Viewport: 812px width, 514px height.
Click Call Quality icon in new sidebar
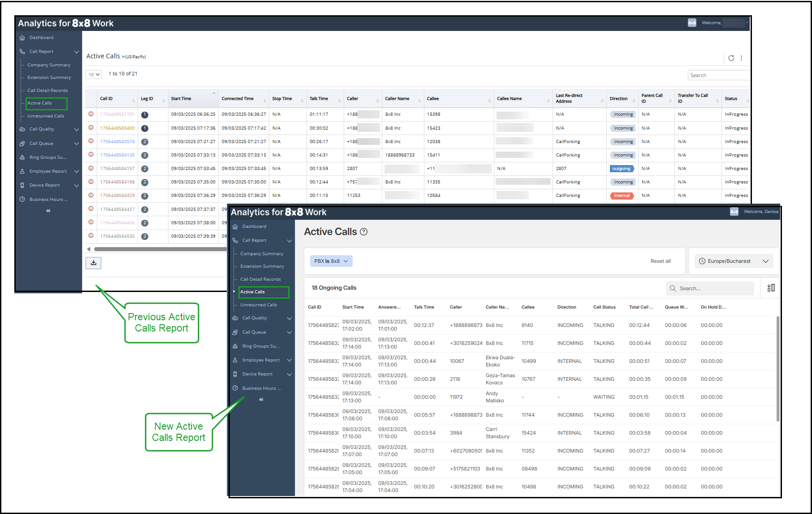click(235, 318)
